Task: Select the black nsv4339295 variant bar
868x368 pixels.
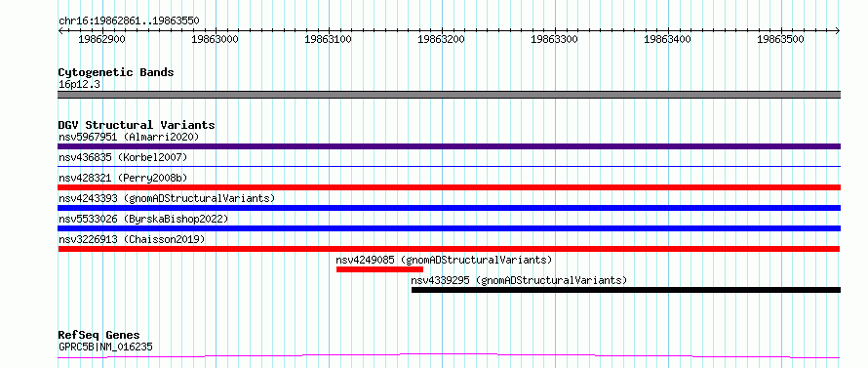Action: point(626,290)
